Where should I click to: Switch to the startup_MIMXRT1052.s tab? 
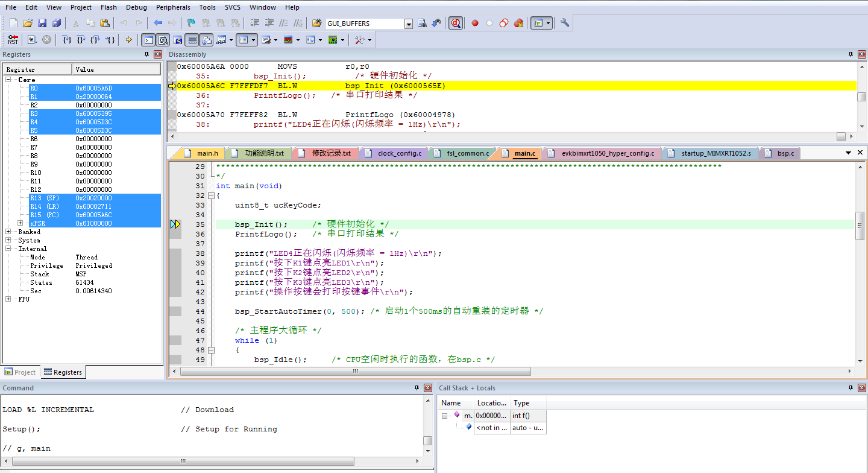pyautogui.click(x=711, y=153)
